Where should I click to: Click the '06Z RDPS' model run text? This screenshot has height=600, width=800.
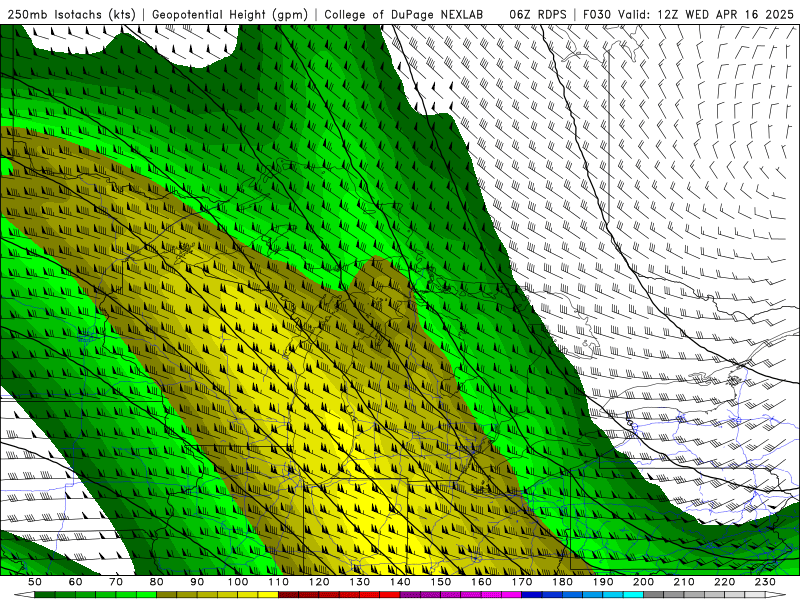pyautogui.click(x=538, y=14)
